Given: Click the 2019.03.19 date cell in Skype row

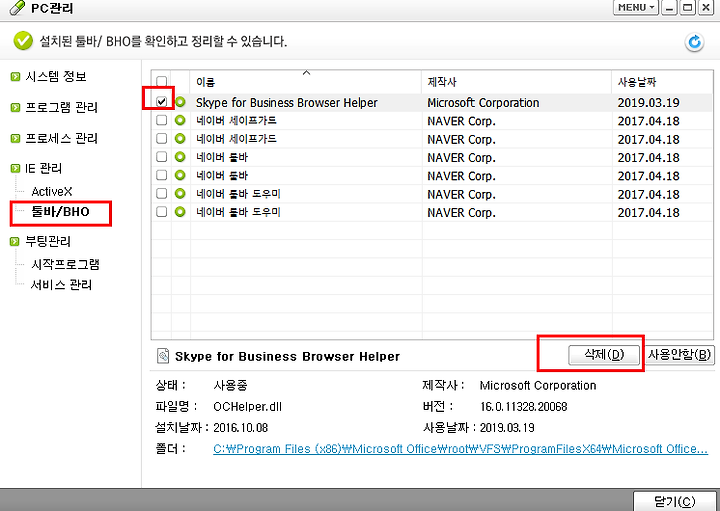Looking at the screenshot, I should (648, 102).
